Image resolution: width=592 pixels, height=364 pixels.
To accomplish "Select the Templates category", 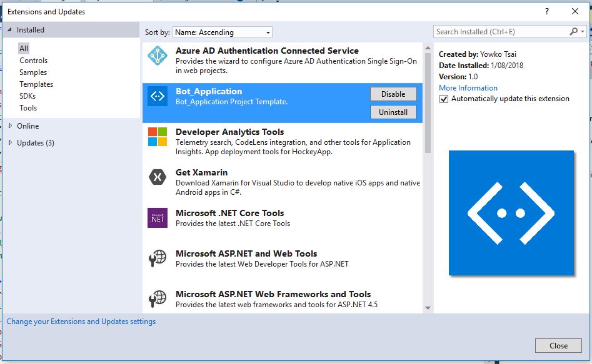I will point(36,84).
